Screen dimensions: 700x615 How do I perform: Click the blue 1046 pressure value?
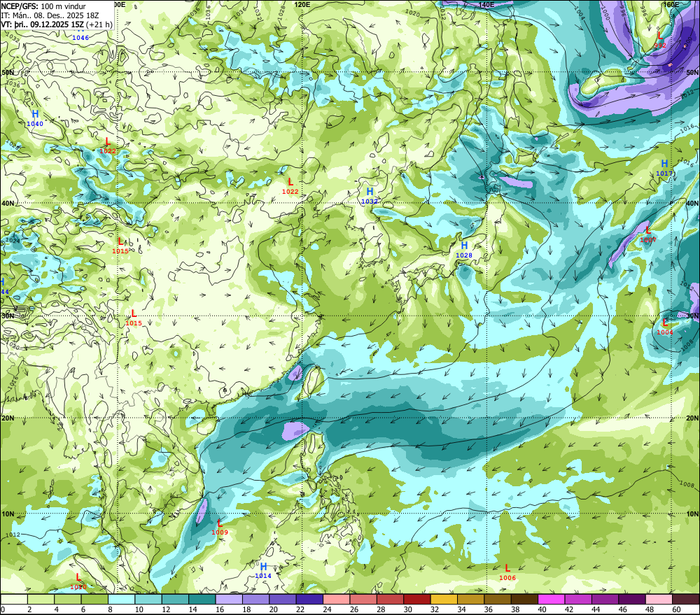tap(80, 38)
